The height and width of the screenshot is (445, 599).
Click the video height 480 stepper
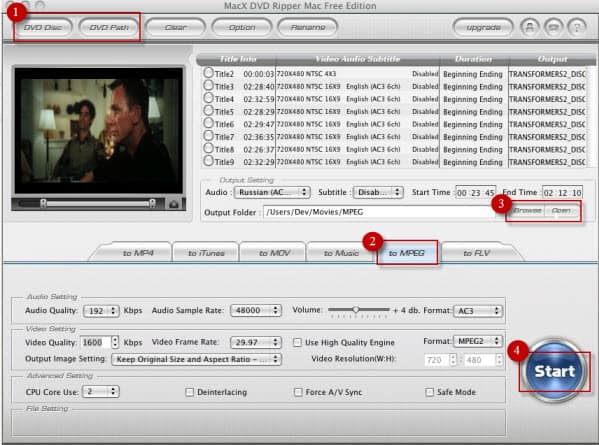pos(499,360)
